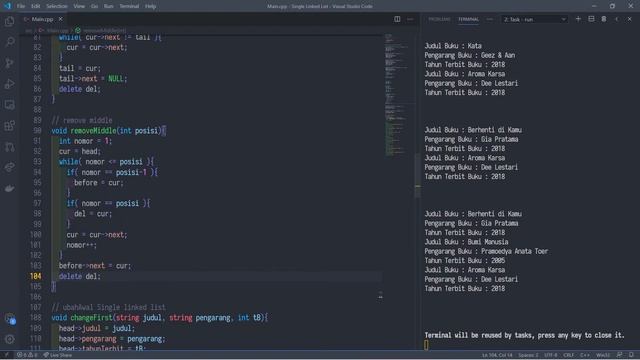Viewport: 640px width, 360px height.
Task: Click line number 90 in gutter
Action: [x=37, y=131]
